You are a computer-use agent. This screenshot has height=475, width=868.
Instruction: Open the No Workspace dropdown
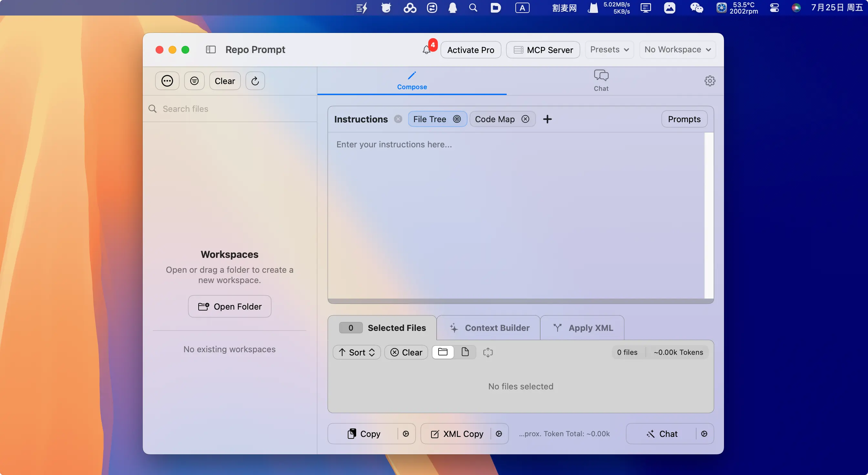tap(677, 49)
